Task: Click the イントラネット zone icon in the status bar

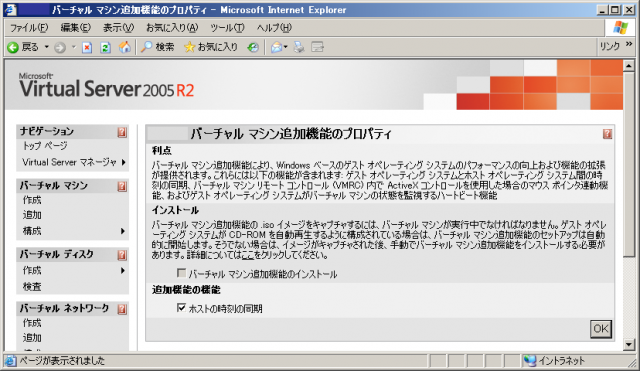Action: pyautogui.click(x=529, y=361)
